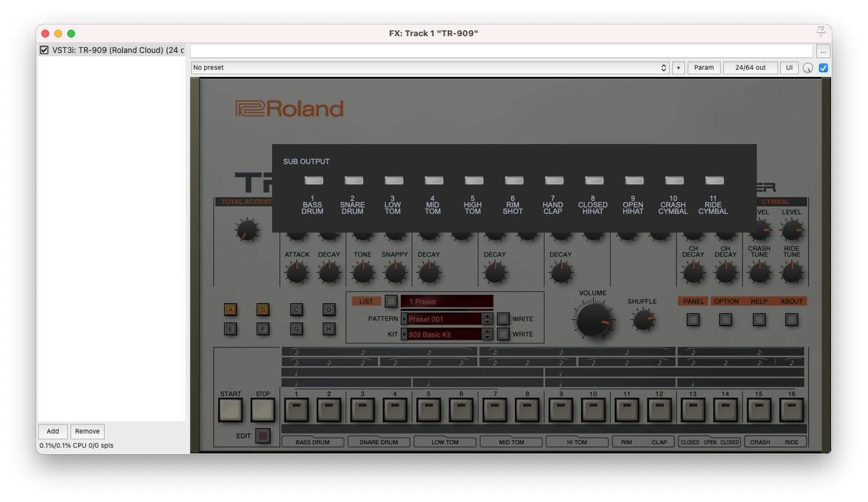Click the Remove button below the FX list
The width and height of the screenshot is (868, 502).
pos(87,431)
